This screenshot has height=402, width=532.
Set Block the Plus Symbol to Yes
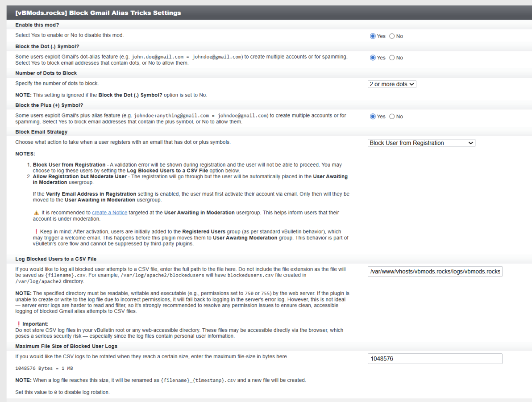[x=373, y=117]
